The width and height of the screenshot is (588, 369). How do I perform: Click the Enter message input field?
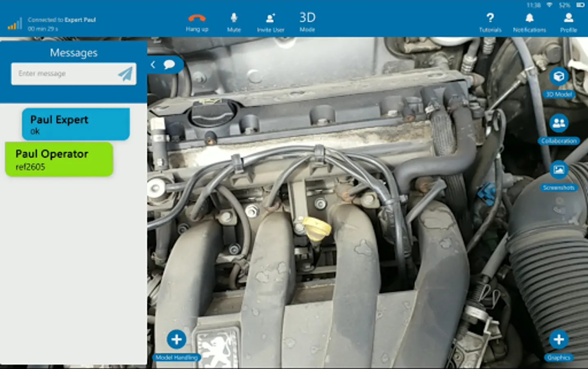pyautogui.click(x=74, y=74)
